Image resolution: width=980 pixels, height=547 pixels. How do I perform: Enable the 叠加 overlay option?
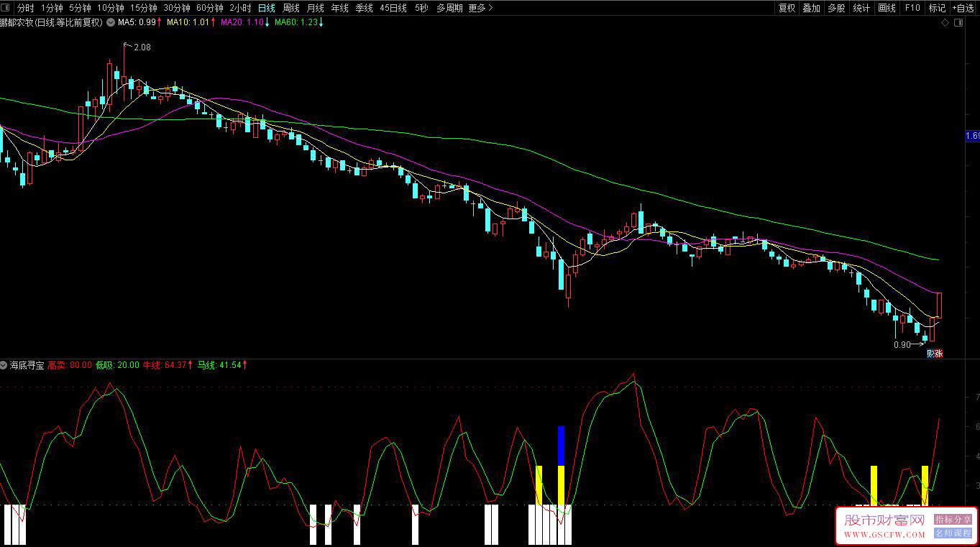(x=811, y=8)
